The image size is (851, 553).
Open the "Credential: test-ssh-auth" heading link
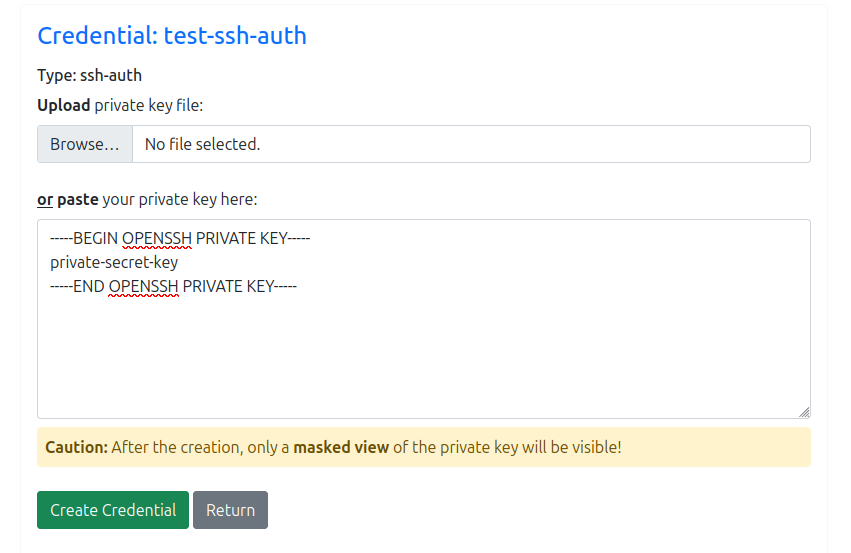tap(172, 36)
